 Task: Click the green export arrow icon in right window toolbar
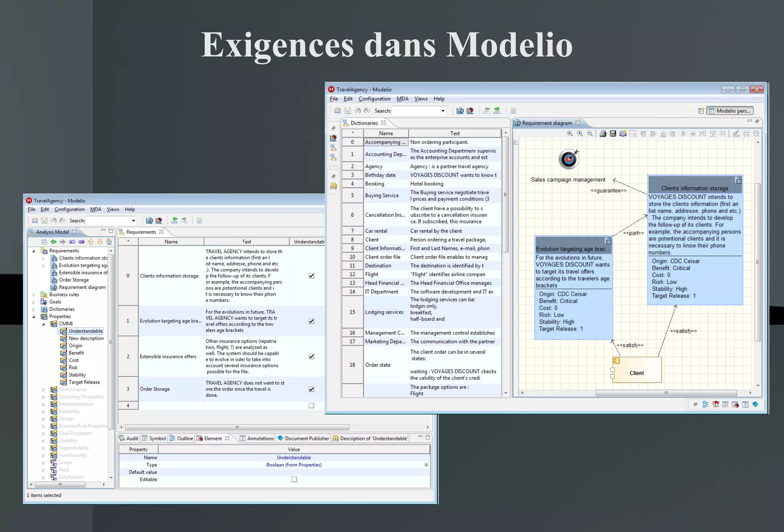[497, 111]
